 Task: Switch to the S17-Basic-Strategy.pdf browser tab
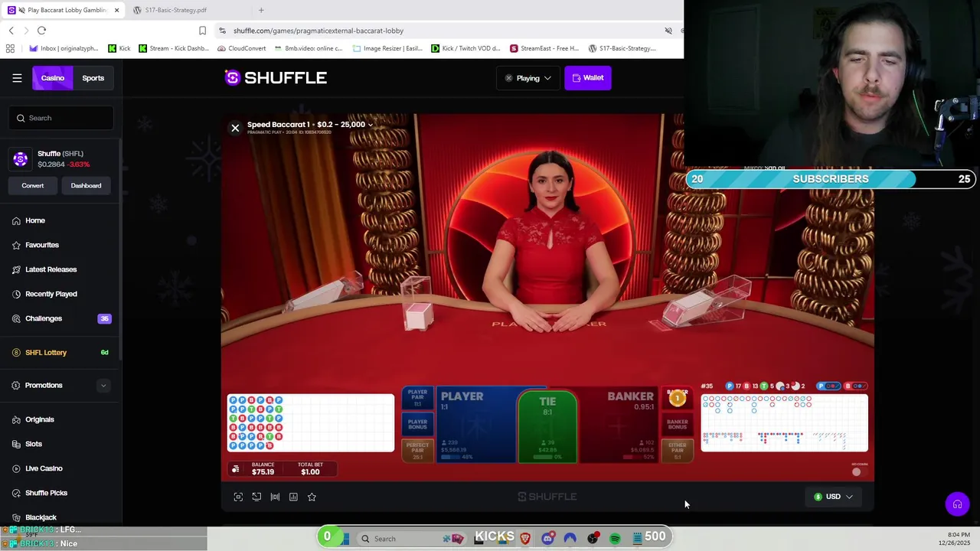[176, 10]
